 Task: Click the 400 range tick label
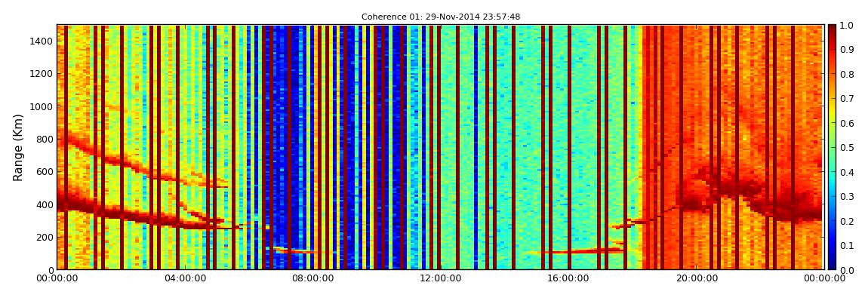44,204
